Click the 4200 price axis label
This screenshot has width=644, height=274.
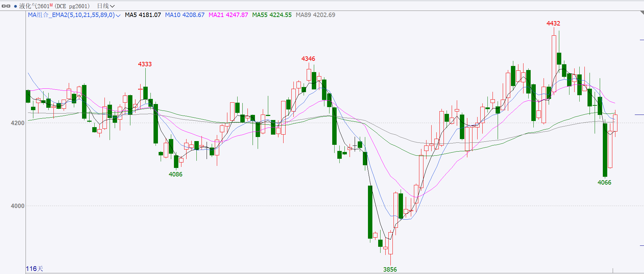click(17, 123)
